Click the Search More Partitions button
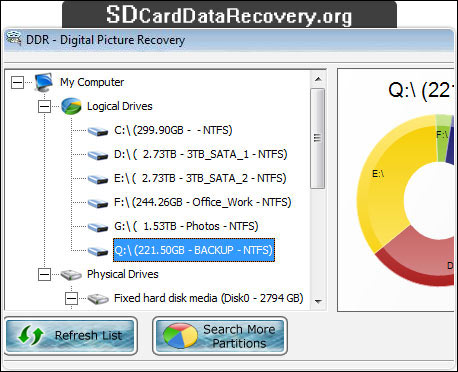 pos(220,336)
